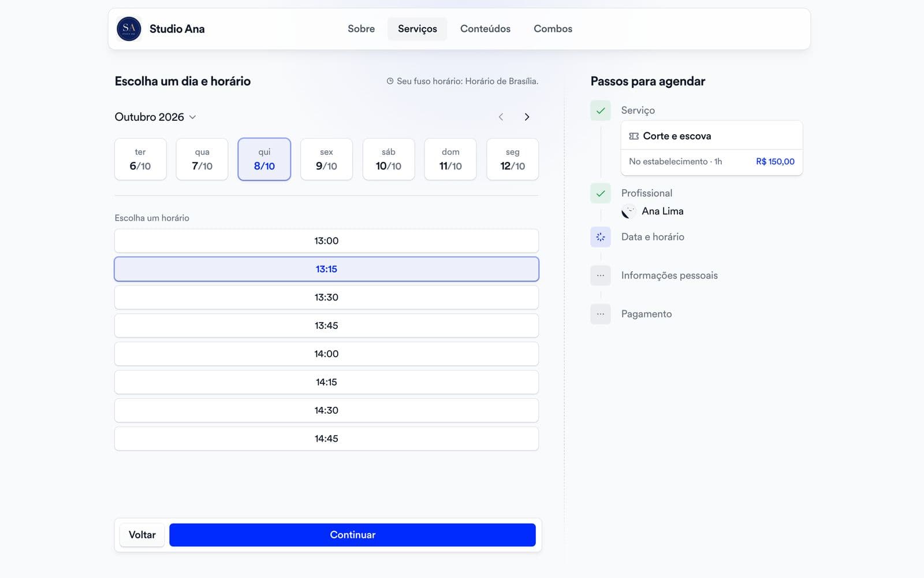Select the qua 7/10 date
The height and width of the screenshot is (578, 924).
point(202,159)
